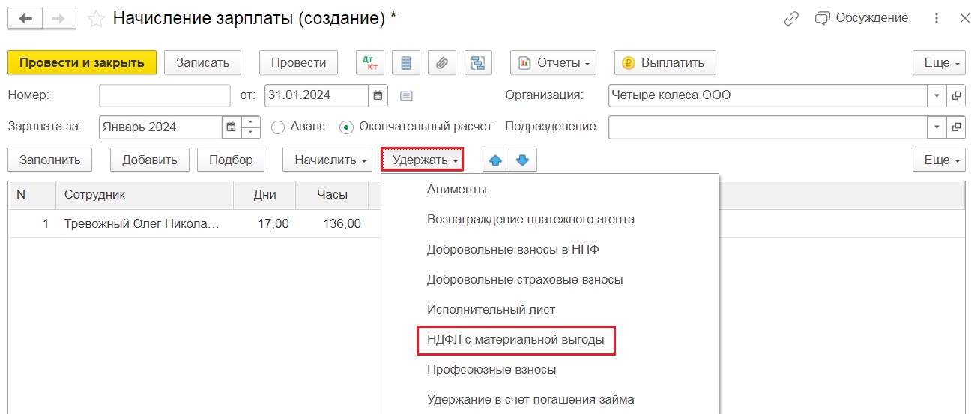Select the Аванс radio button

click(x=278, y=127)
